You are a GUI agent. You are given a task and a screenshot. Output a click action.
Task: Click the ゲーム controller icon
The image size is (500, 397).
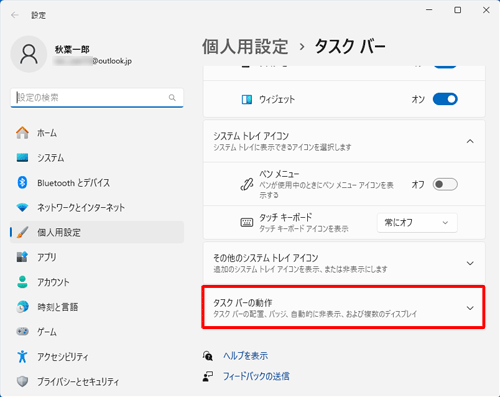point(22,332)
